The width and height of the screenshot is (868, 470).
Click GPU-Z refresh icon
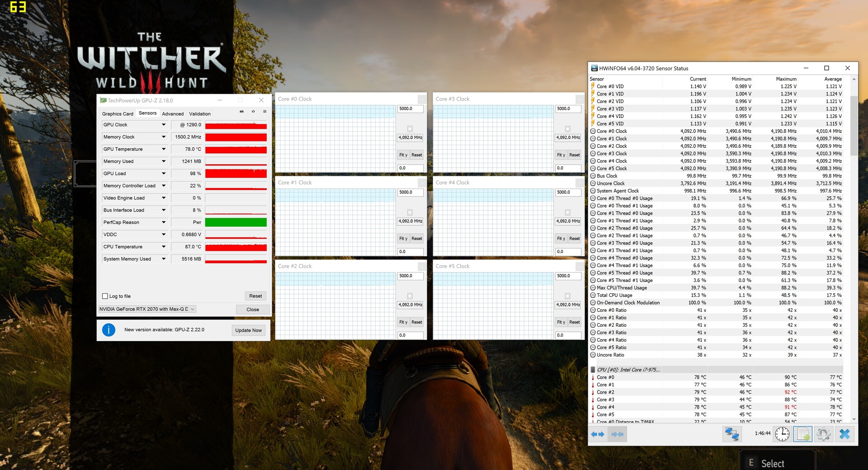pyautogui.click(x=253, y=112)
